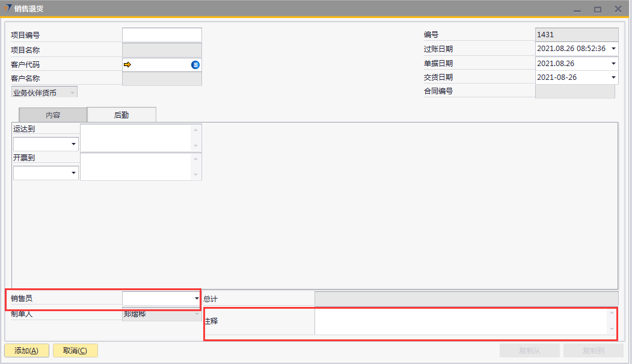632x364 pixels.
Task: Minimize the 销售退货 window
Action: pyautogui.click(x=577, y=9)
